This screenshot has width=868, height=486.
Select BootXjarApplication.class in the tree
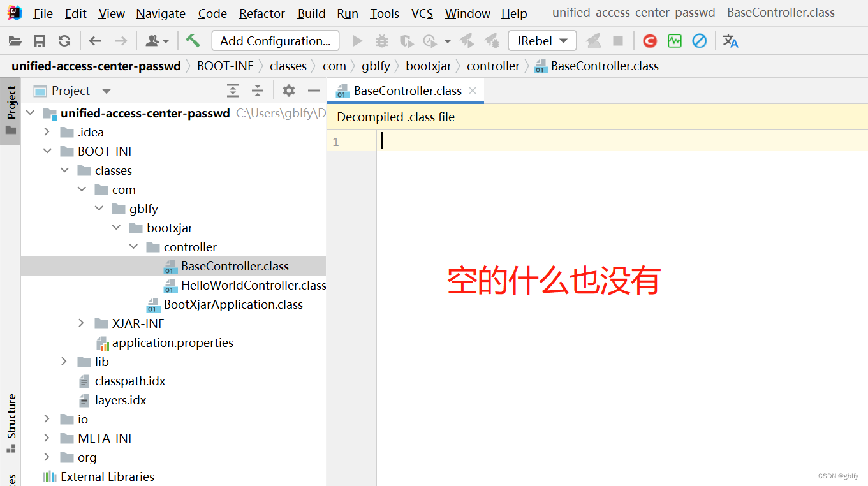click(x=233, y=304)
